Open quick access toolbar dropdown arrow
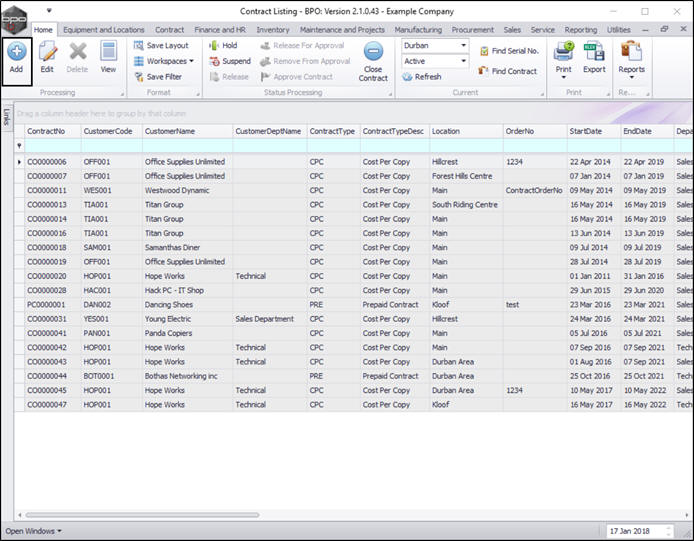 (x=49, y=11)
